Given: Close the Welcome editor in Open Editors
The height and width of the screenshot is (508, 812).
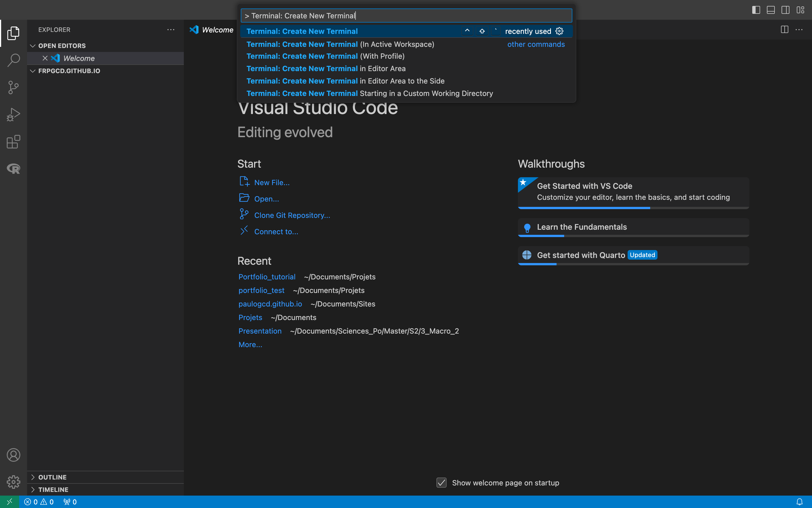Looking at the screenshot, I should pyautogui.click(x=45, y=58).
